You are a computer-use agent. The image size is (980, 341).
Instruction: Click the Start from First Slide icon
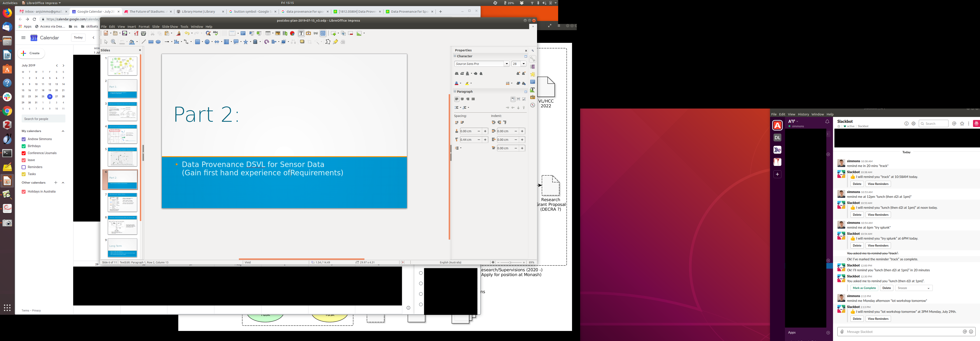(252, 33)
